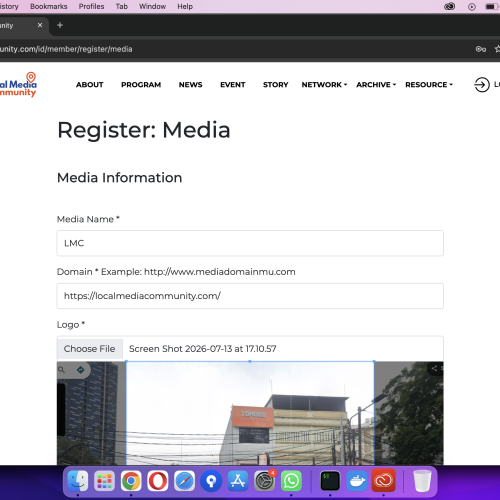Click the password key icon in address bar
500x500 pixels.
[480, 49]
